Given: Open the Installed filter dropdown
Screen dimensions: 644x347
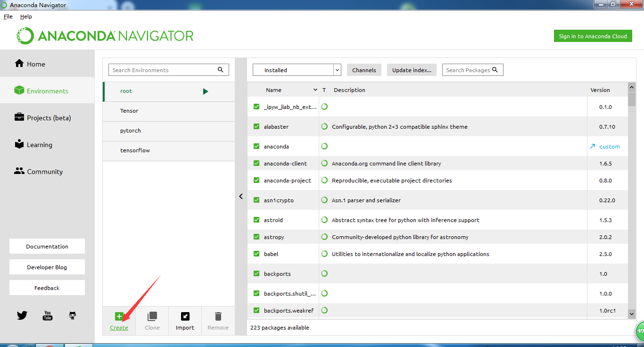Looking at the screenshot, I should tap(297, 70).
